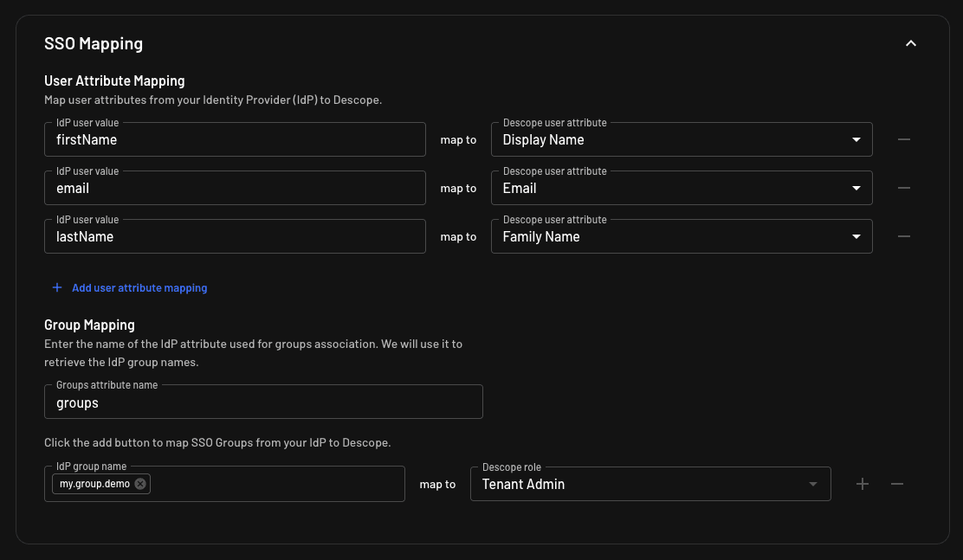The height and width of the screenshot is (560, 963).
Task: Open the Family Name attribute dropdown
Action: tap(855, 236)
